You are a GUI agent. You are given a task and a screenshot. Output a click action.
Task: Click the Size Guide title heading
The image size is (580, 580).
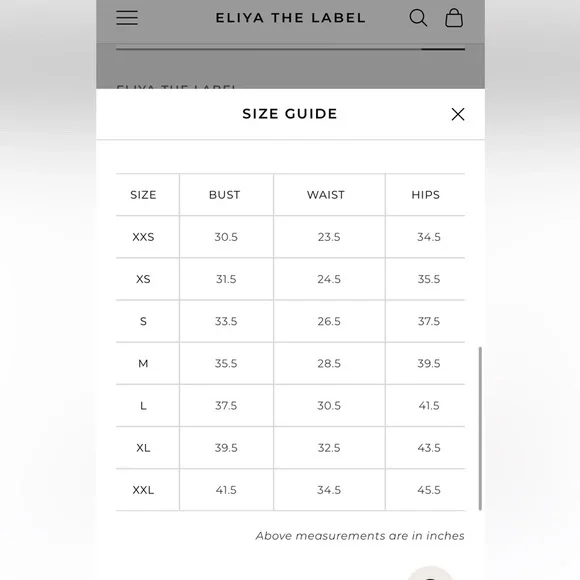290,114
